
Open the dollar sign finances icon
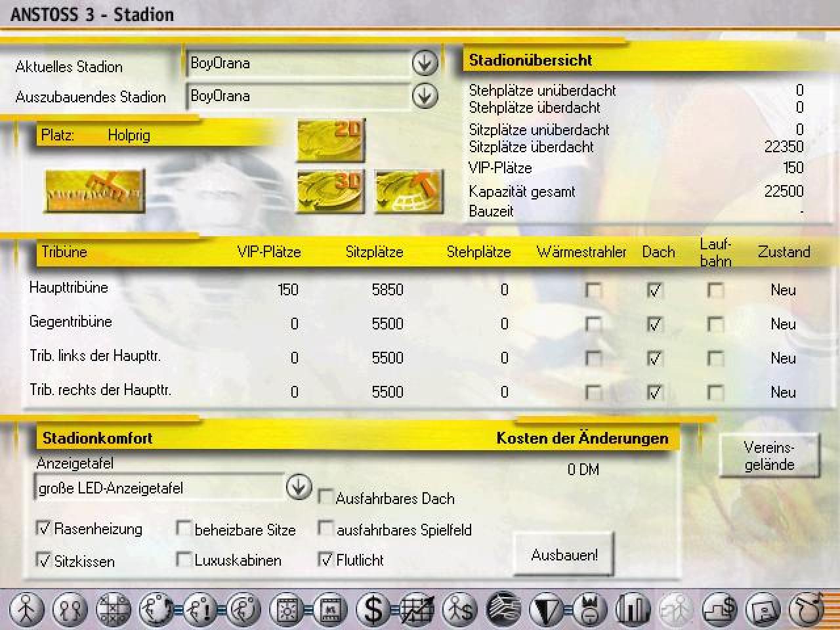(373, 610)
